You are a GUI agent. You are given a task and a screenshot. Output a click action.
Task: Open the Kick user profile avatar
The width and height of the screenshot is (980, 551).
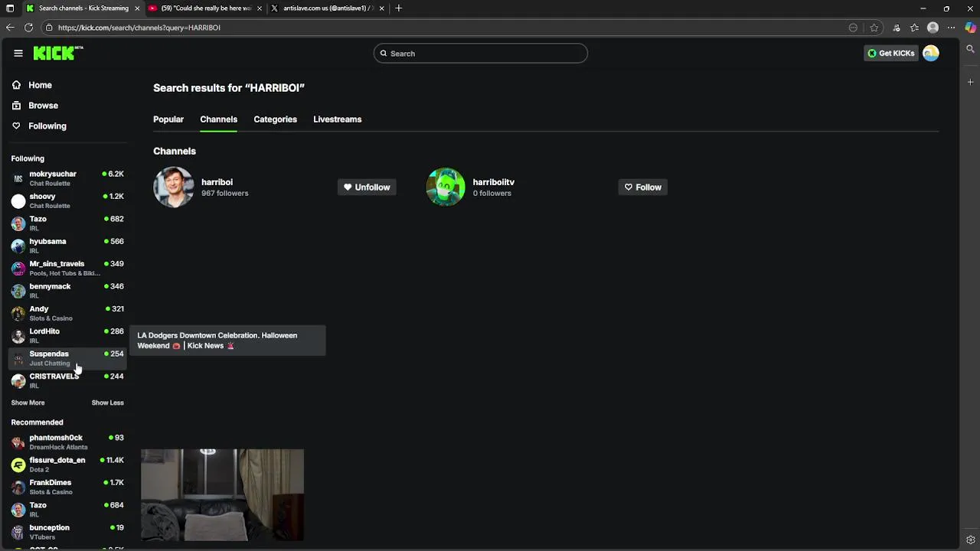[930, 53]
